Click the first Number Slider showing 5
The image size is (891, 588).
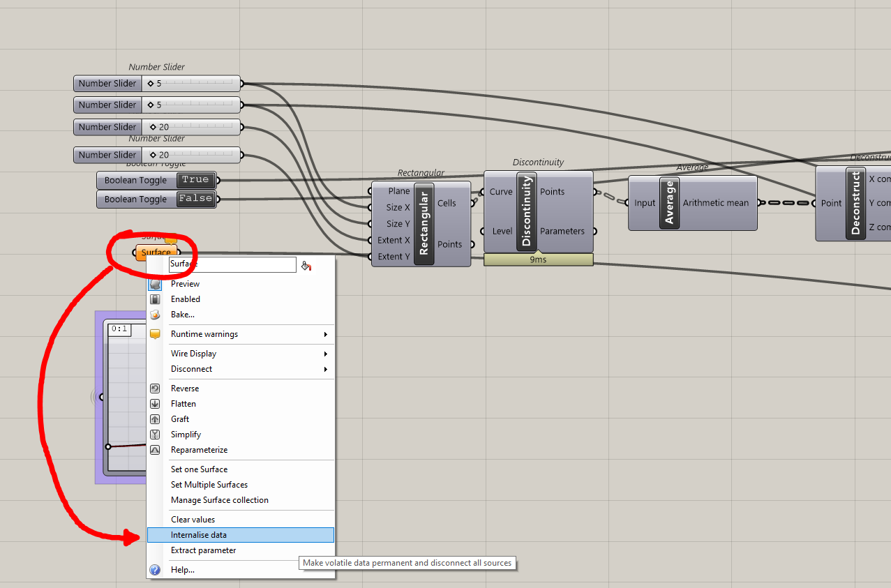pos(157,84)
